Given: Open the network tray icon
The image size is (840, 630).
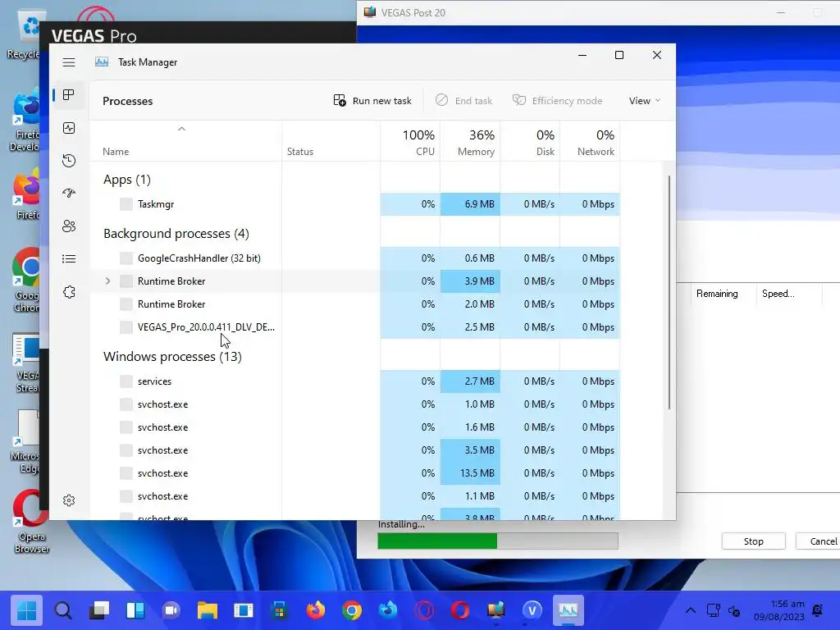Looking at the screenshot, I should click(x=714, y=610).
